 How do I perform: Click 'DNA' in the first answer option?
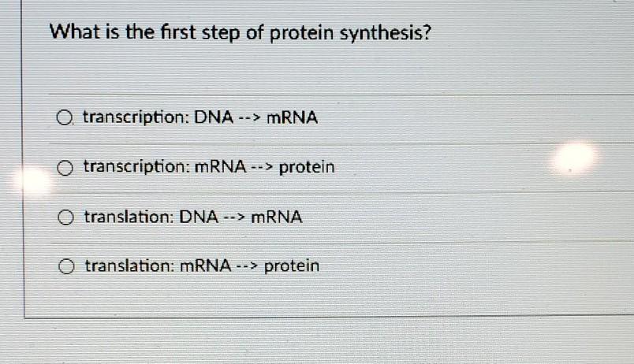click(x=214, y=117)
